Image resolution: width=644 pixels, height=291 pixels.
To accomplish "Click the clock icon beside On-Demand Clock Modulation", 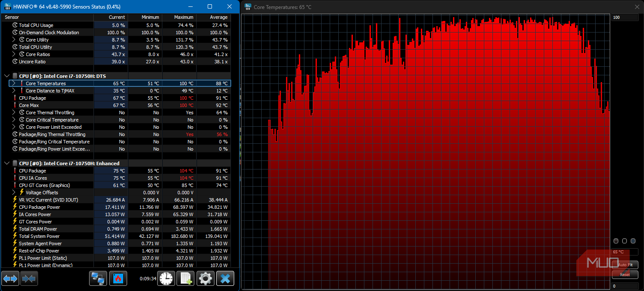I will 15,33.
